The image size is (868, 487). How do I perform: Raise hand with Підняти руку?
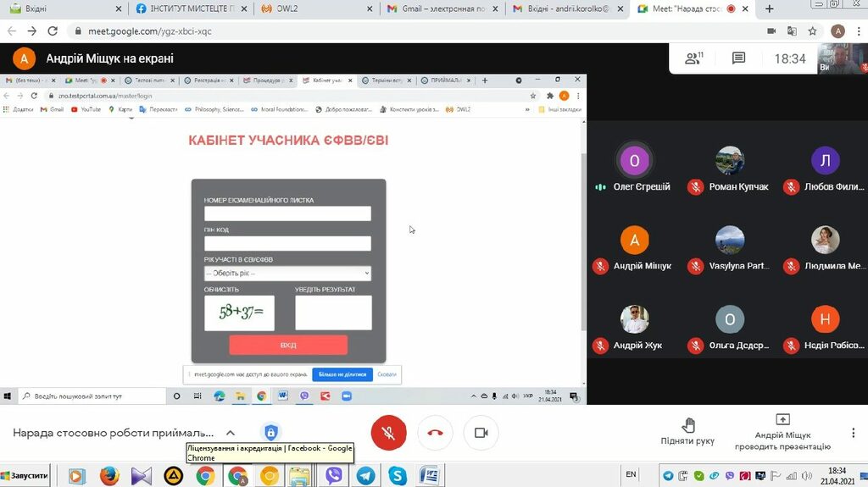[687, 431]
